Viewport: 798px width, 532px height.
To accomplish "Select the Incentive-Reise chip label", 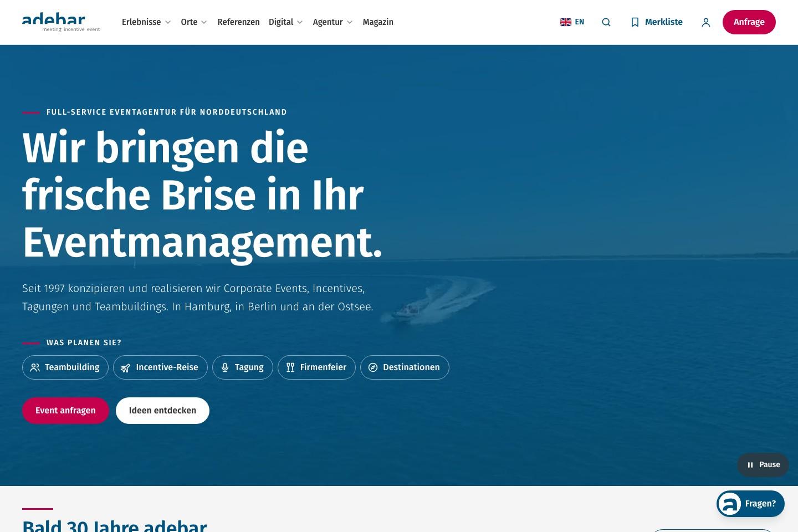I will (x=167, y=367).
